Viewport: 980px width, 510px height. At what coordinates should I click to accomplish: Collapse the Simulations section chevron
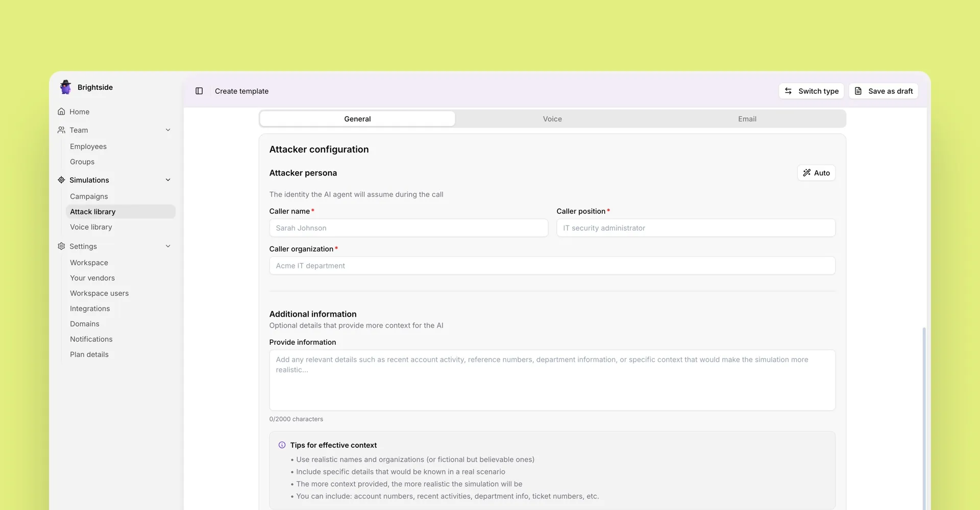168,180
